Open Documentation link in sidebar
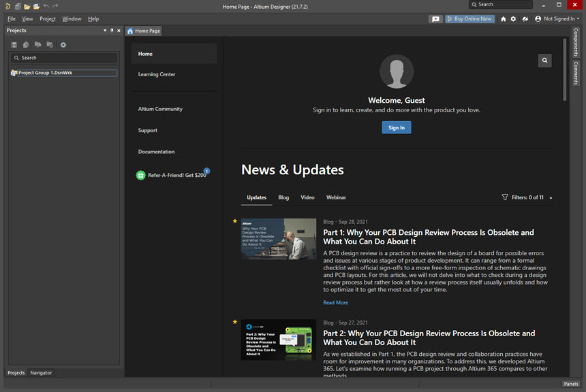Image resolution: width=586 pixels, height=392 pixels. pos(156,152)
